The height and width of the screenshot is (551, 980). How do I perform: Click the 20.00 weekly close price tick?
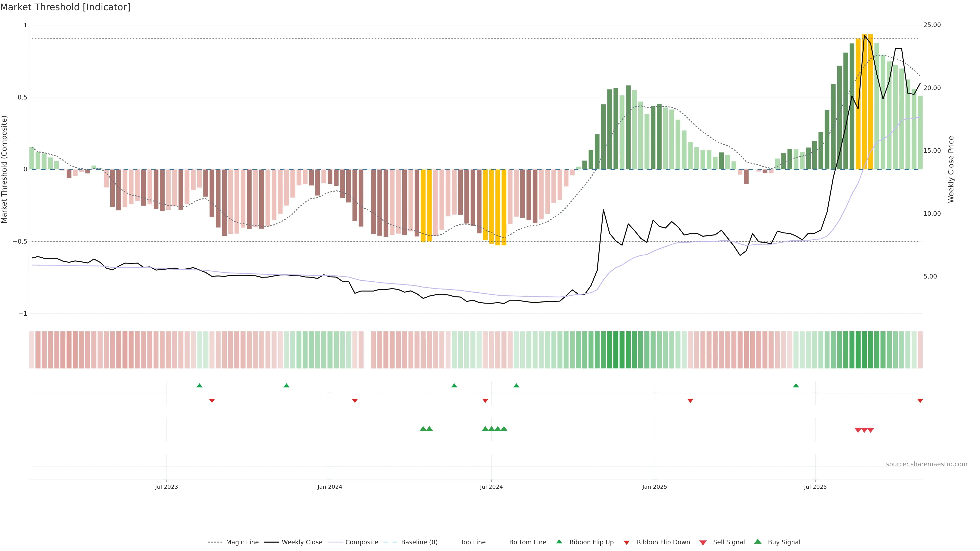click(x=932, y=88)
